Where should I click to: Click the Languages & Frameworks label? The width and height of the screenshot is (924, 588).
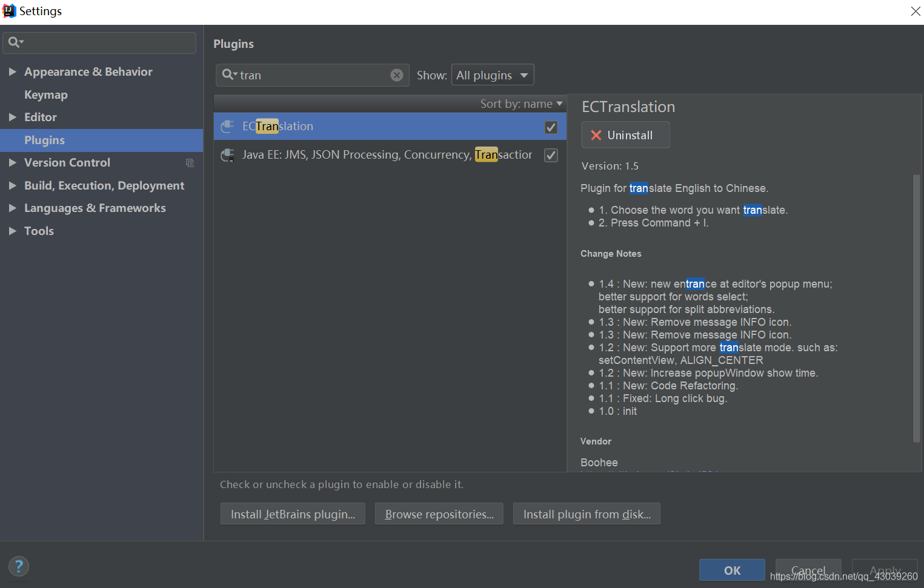(95, 208)
